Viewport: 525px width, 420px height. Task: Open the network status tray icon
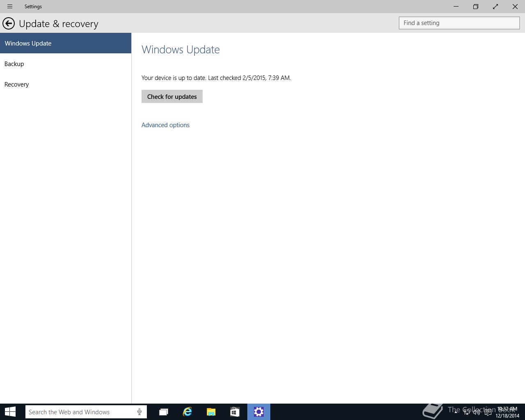pyautogui.click(x=466, y=412)
